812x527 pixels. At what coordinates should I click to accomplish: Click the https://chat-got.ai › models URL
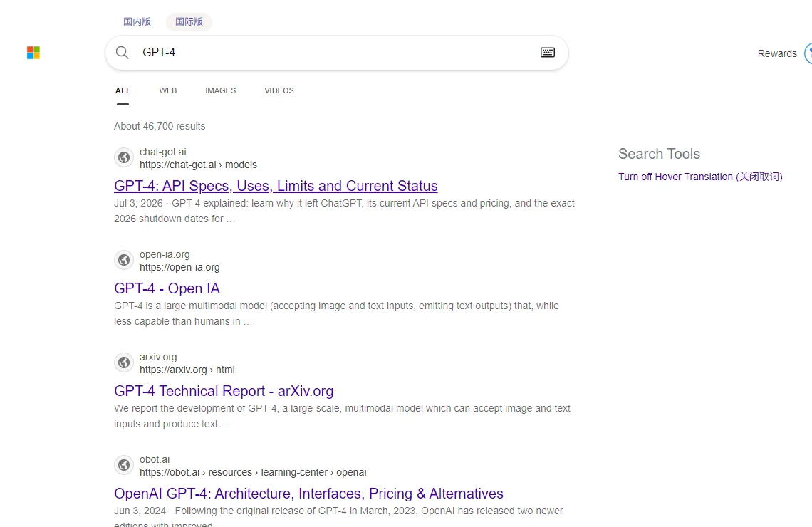click(198, 165)
